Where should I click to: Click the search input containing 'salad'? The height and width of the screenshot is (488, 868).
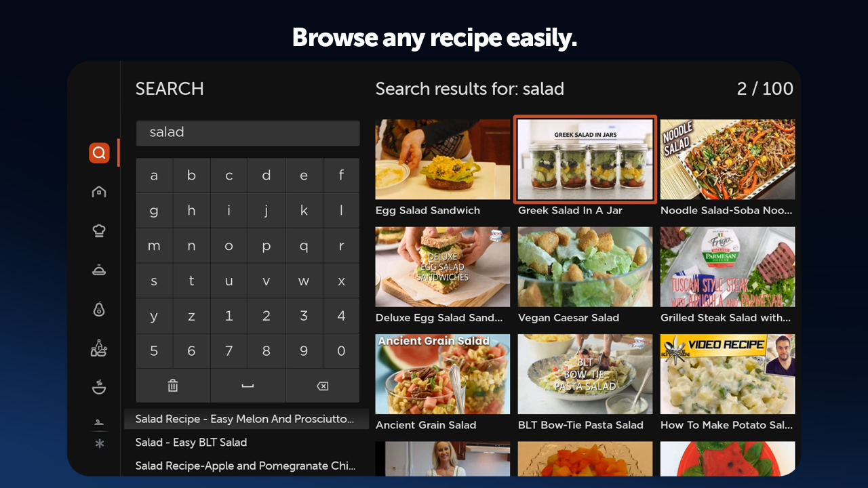(248, 133)
